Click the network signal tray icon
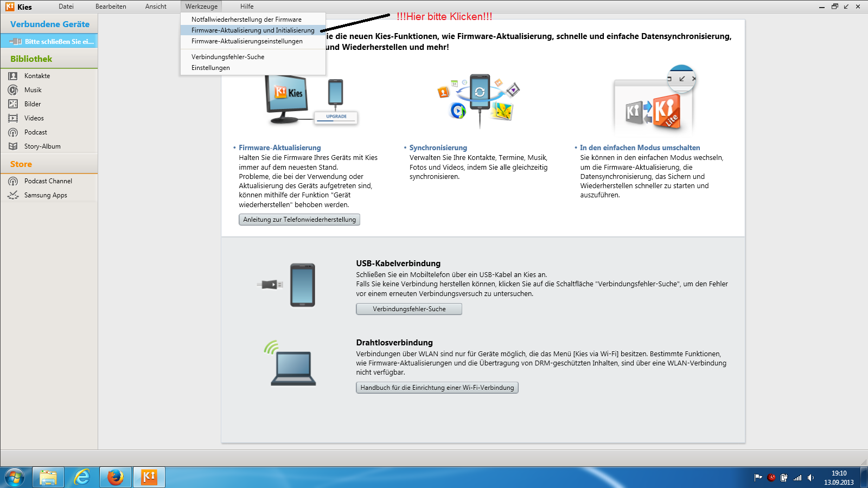The height and width of the screenshot is (488, 868). click(797, 478)
